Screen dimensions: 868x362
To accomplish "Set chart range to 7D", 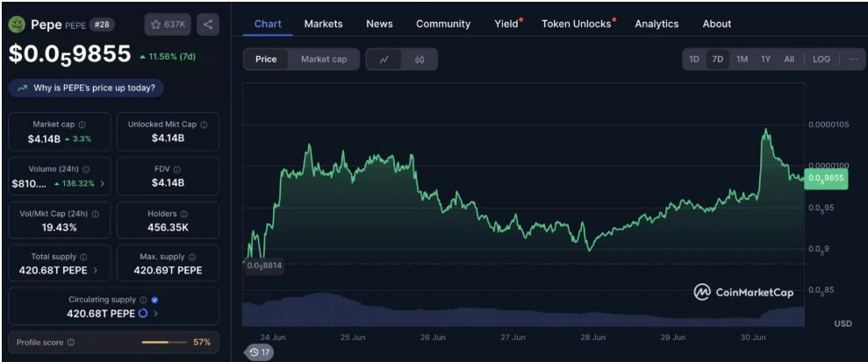I will tap(717, 59).
